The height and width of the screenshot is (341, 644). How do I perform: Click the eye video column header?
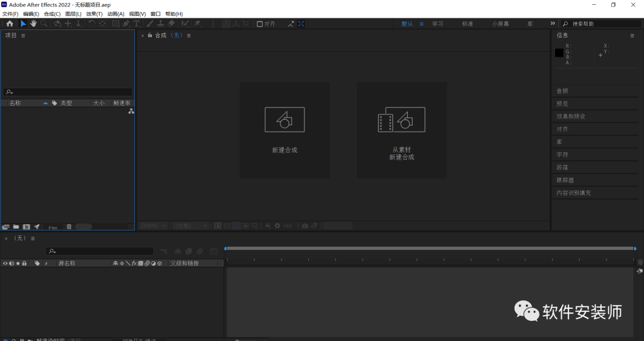(x=5, y=263)
